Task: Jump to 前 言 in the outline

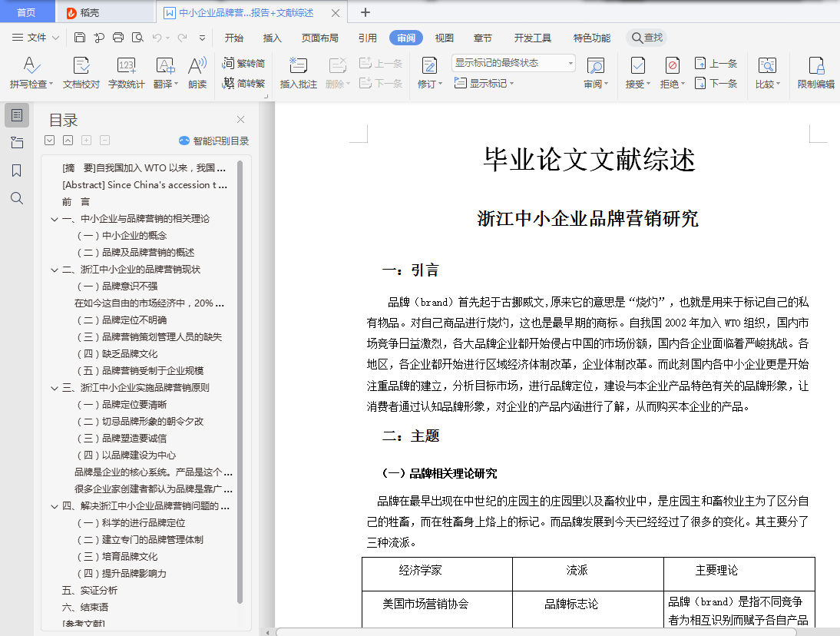Action: (75, 202)
